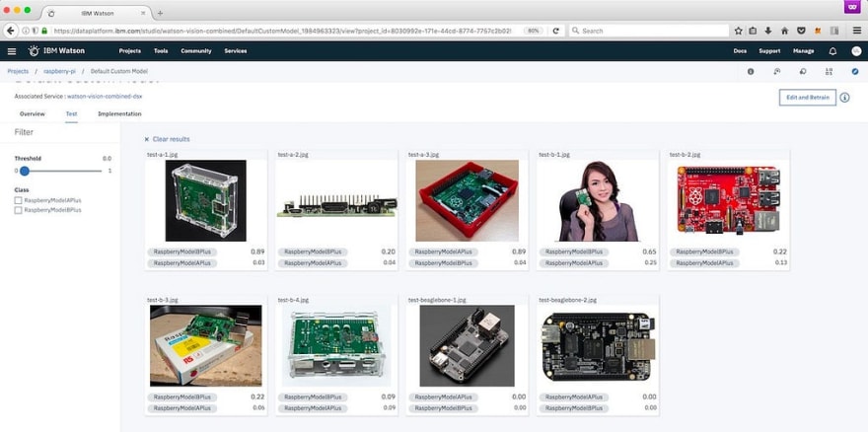
Task: Click the 80% zoom level indicator
Action: [x=533, y=31]
